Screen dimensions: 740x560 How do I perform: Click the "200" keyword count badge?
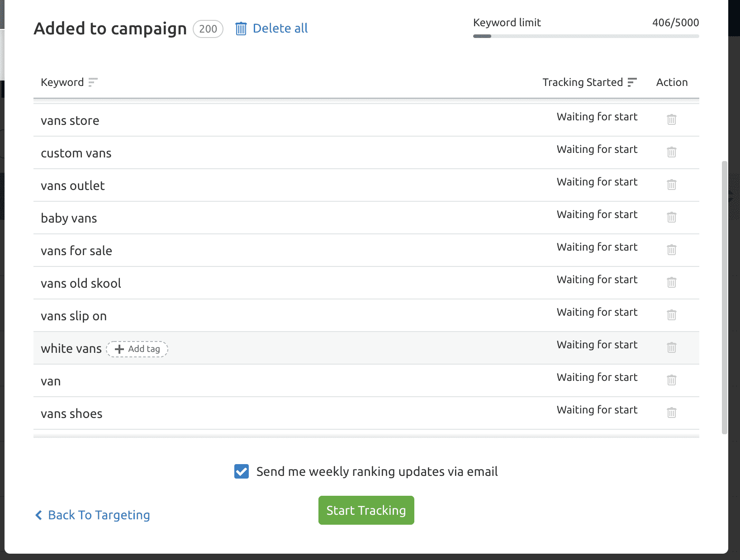tap(207, 29)
